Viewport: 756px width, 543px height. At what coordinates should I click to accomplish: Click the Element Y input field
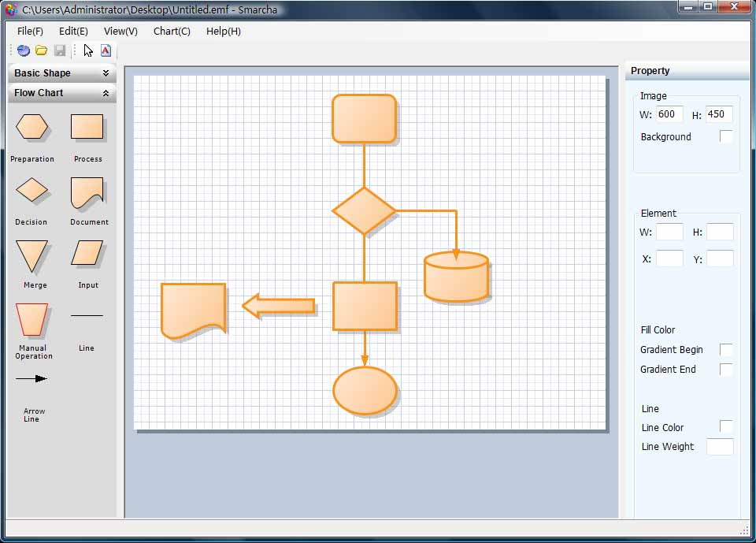tap(720, 258)
